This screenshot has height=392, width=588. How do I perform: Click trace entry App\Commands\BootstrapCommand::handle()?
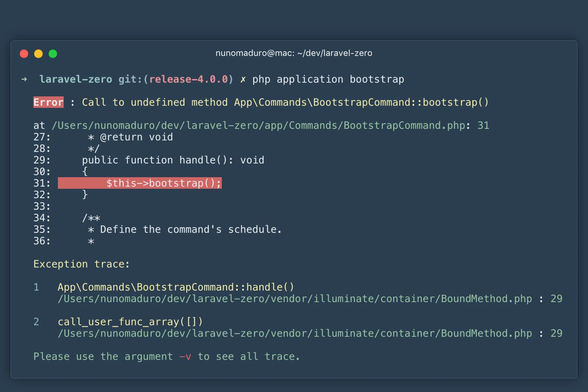[x=176, y=287]
